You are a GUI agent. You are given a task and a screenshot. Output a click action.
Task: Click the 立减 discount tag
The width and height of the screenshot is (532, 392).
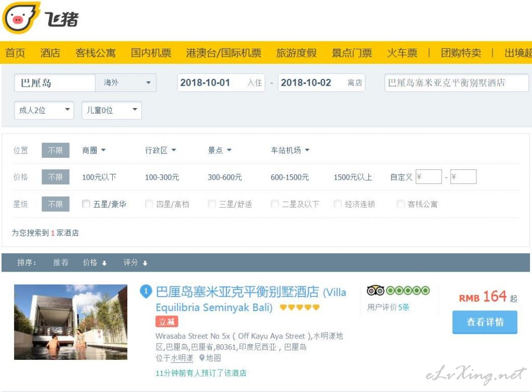coord(167,321)
